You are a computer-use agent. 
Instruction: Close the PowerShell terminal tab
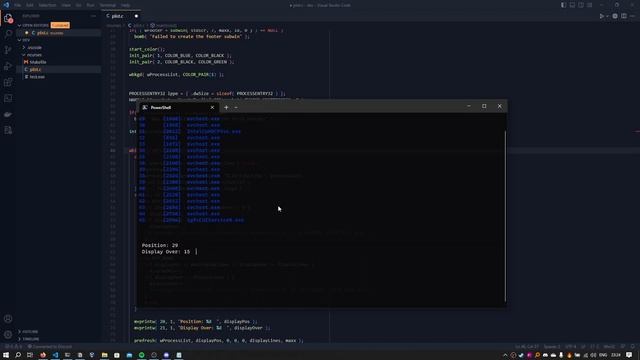(x=212, y=107)
